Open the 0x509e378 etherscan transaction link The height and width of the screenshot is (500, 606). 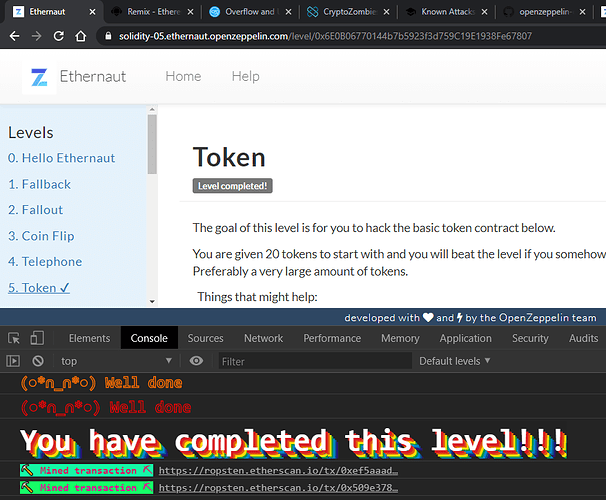pyautogui.click(x=278, y=488)
